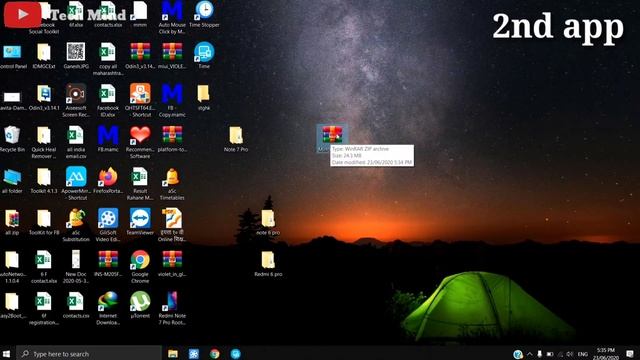
Task: Open the New Doc 2020-05-3 file
Action: (76, 267)
